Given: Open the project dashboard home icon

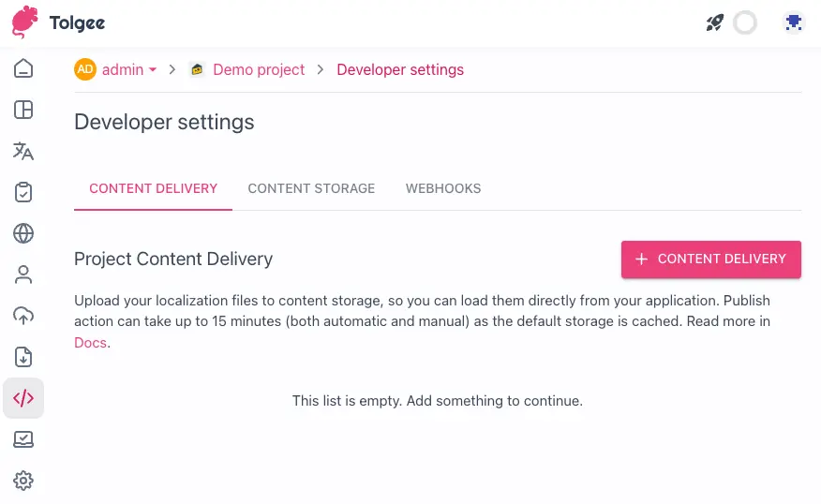Looking at the screenshot, I should 23,68.
